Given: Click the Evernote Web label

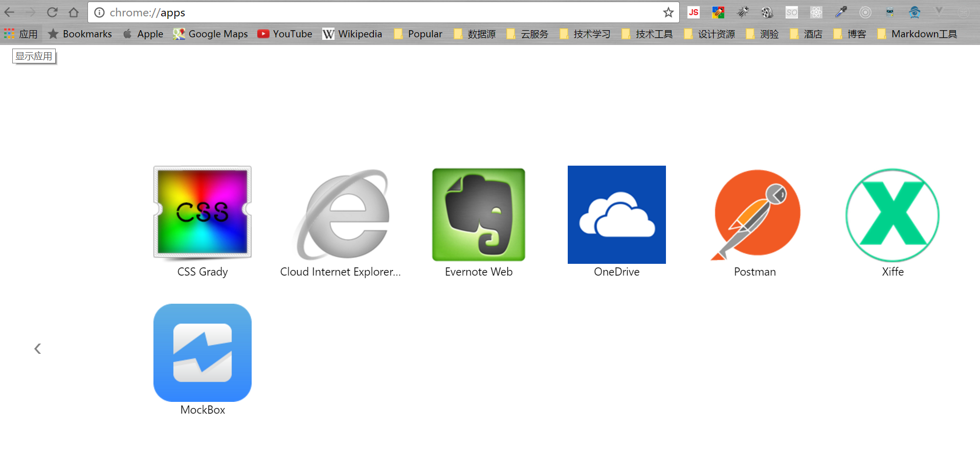Looking at the screenshot, I should pos(479,272).
